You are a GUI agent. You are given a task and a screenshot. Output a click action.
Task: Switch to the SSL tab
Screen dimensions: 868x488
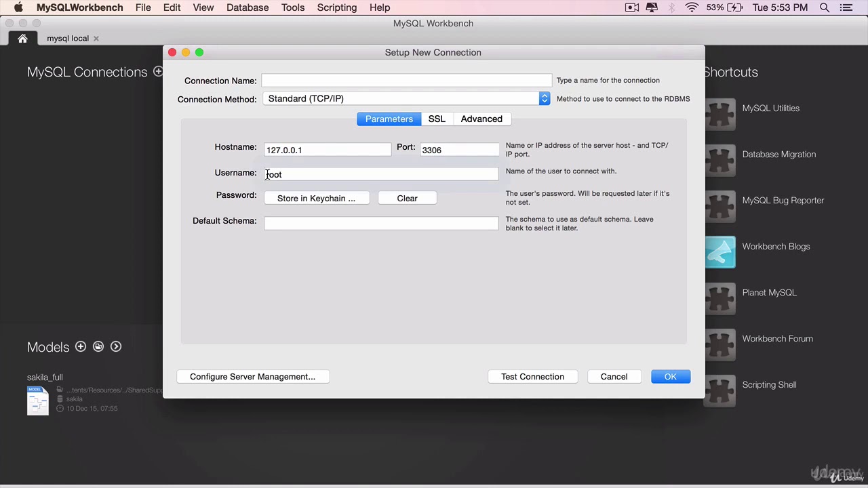[x=437, y=119]
